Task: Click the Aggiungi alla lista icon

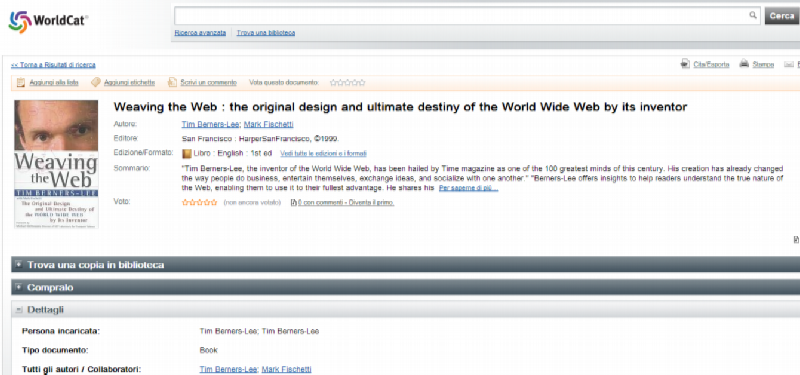Action: [20, 82]
